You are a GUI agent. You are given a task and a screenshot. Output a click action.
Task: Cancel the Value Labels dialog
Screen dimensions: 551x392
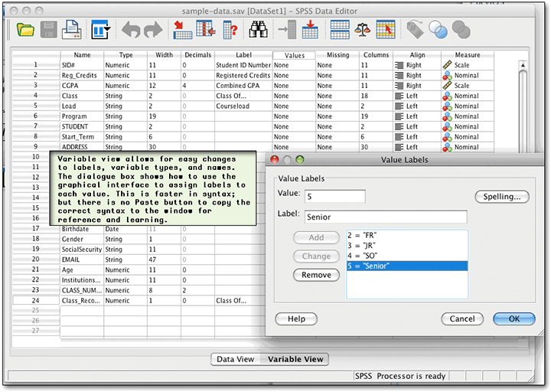click(x=462, y=318)
